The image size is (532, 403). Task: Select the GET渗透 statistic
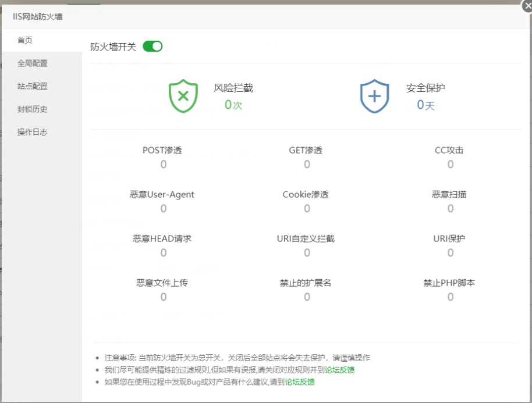point(306,157)
